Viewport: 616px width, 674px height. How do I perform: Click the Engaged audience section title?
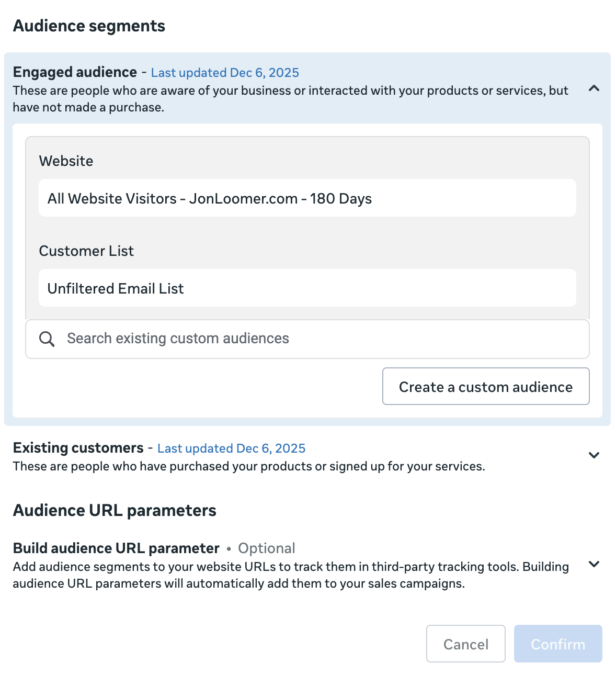(x=75, y=72)
